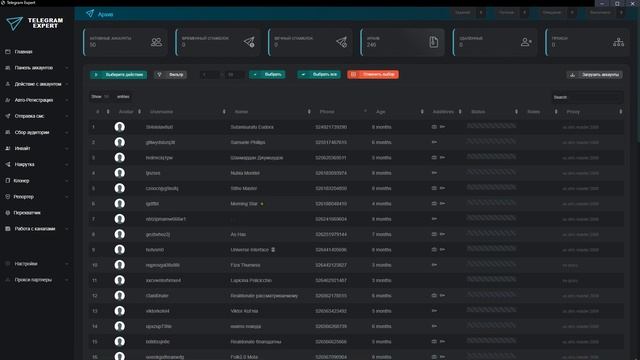This screenshot has height=360, width=640.
Task: Sort table by Phone column header
Action: pyautogui.click(x=327, y=112)
